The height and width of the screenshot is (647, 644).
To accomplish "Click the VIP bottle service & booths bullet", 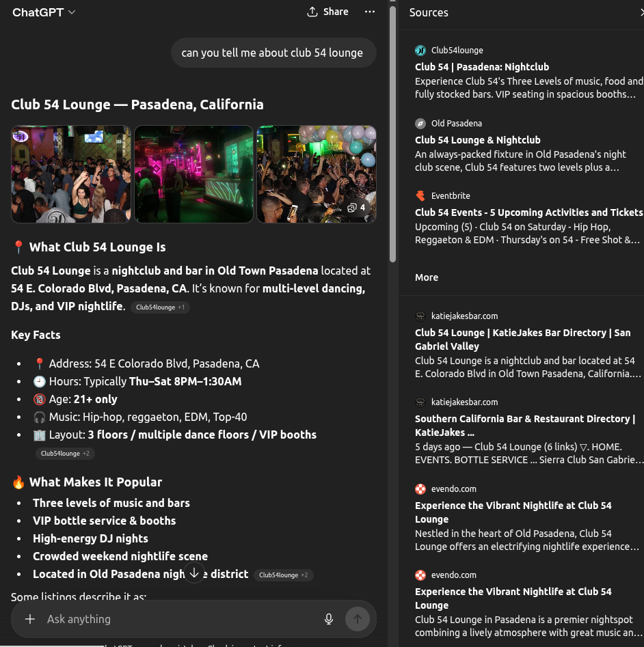I will 105,521.
